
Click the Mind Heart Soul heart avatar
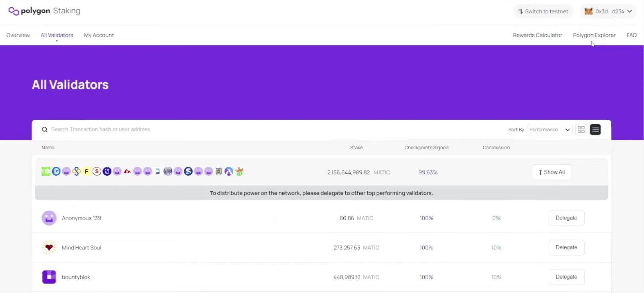tap(49, 247)
